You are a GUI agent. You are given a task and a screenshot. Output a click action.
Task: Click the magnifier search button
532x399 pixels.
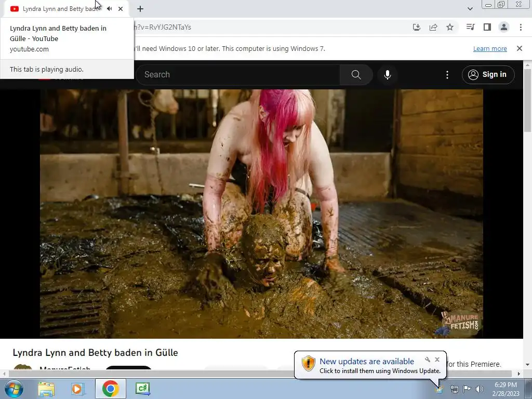tap(356, 75)
